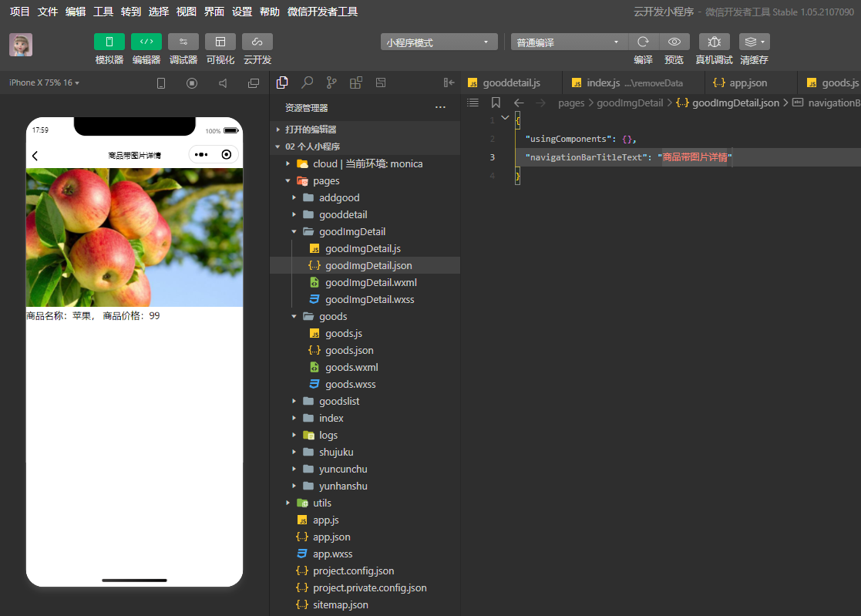This screenshot has height=616, width=861.
Task: Open the 微信开发者工具 menu
Action: (x=322, y=12)
